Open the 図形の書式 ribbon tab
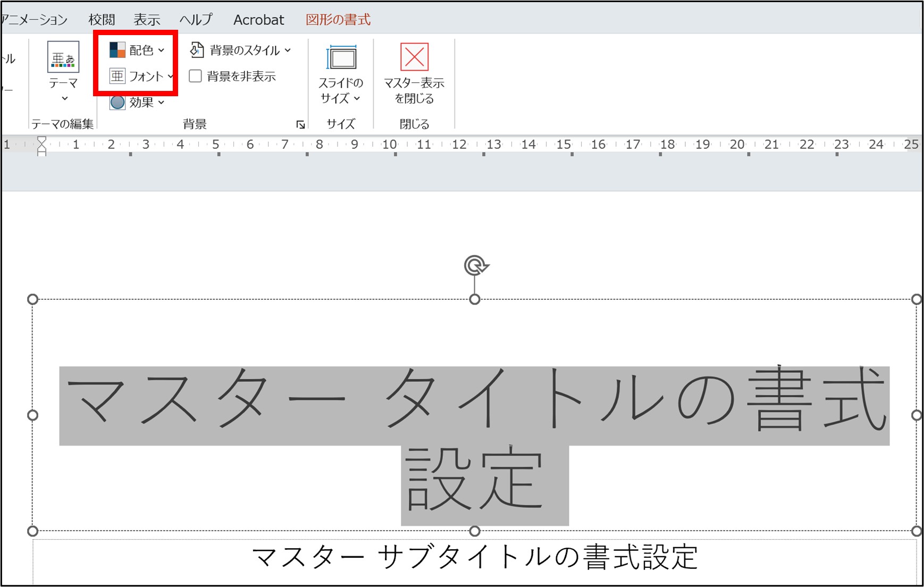Viewport: 924px width, 587px height. pyautogui.click(x=338, y=20)
